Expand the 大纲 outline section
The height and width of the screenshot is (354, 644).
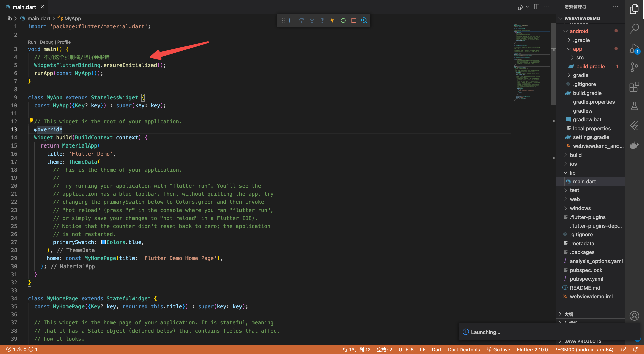[x=590, y=314]
